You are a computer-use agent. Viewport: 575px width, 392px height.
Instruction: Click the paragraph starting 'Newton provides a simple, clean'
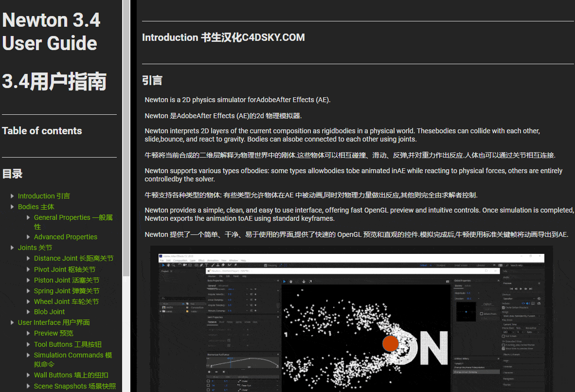tap(359, 214)
